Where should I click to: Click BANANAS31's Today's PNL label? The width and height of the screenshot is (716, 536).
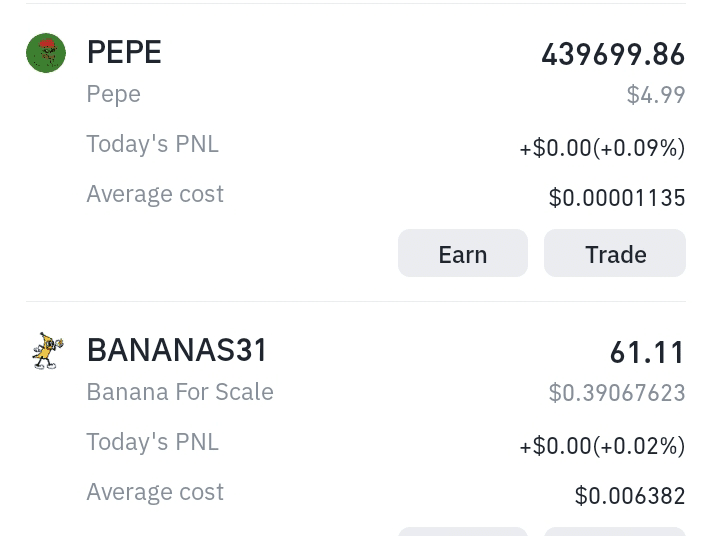point(153,442)
